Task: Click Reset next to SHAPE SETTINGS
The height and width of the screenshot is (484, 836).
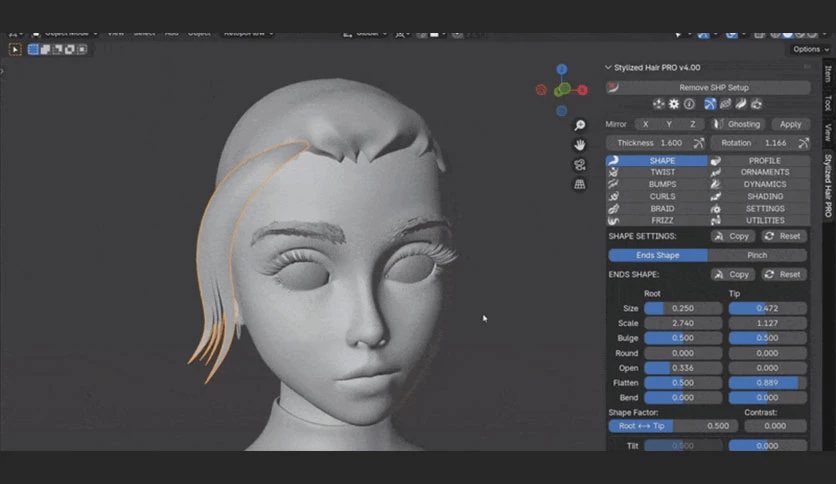Action: [x=783, y=236]
